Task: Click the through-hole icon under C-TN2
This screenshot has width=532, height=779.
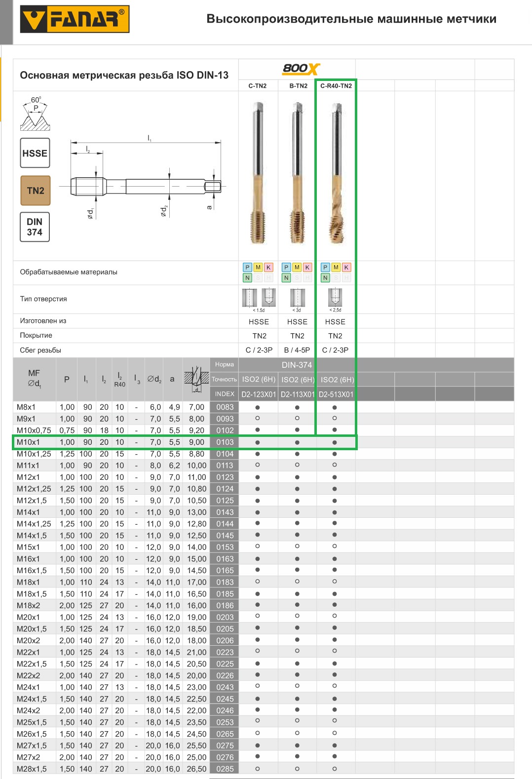Action: pos(250,298)
